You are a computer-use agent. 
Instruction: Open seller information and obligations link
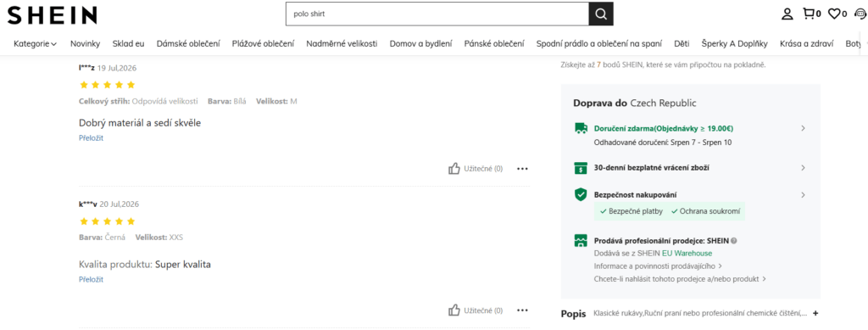coord(658,266)
